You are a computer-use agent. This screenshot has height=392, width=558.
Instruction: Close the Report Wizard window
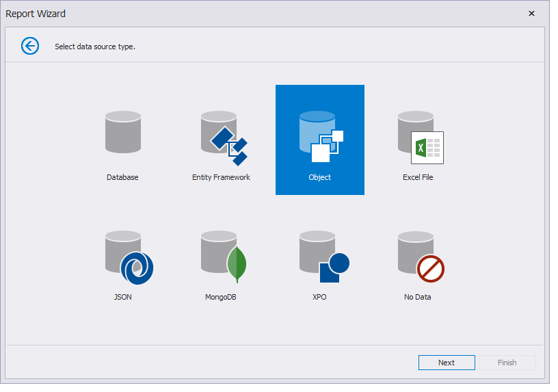(531, 14)
